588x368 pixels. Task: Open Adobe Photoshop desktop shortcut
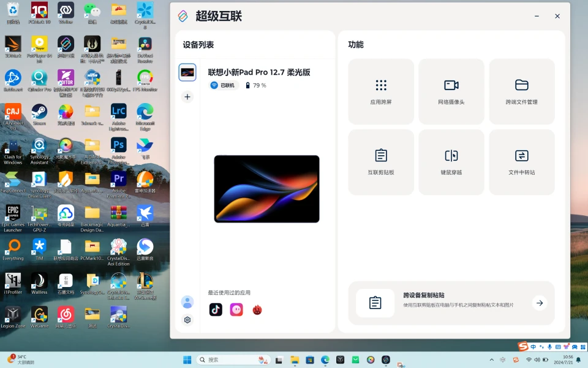[x=118, y=151]
